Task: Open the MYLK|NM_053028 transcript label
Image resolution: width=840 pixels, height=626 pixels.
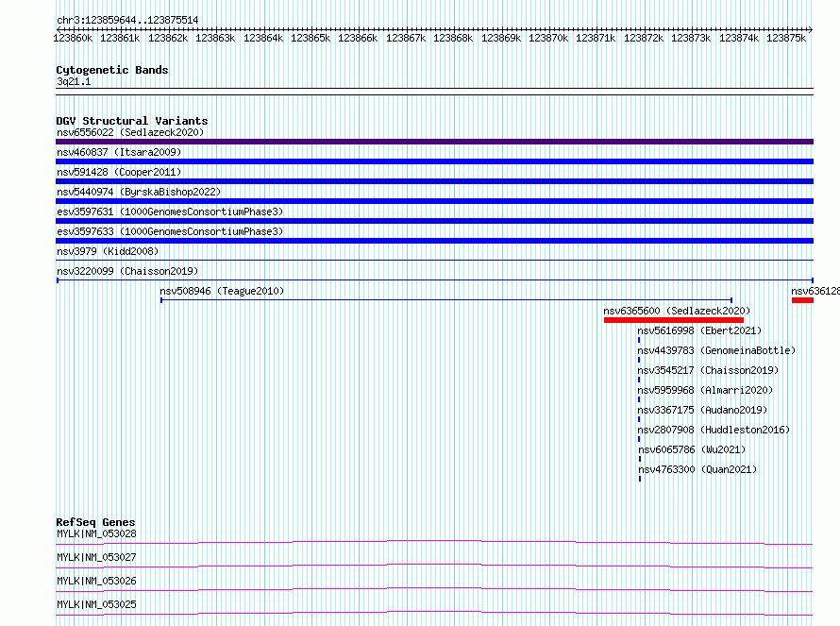Action: (96, 533)
